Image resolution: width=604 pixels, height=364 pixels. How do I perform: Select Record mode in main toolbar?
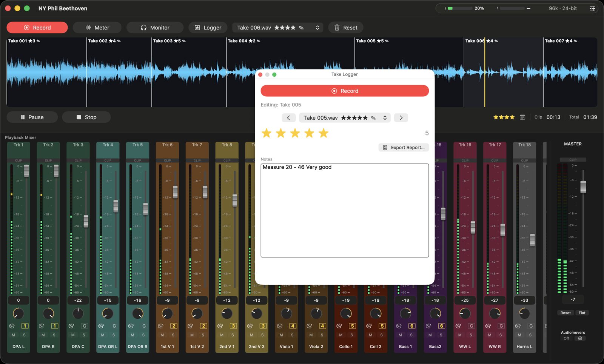tap(37, 28)
